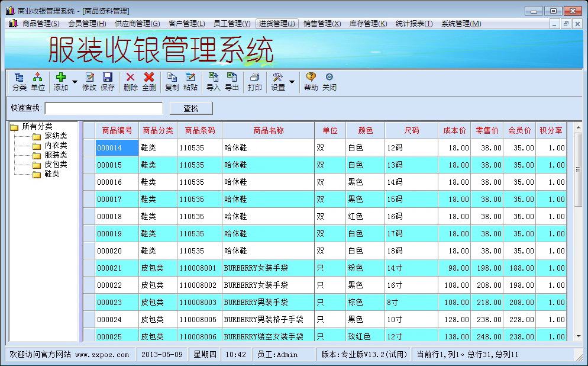Delete record with the 删除 icon
Image resolution: width=588 pixels, height=366 pixels.
click(x=131, y=82)
